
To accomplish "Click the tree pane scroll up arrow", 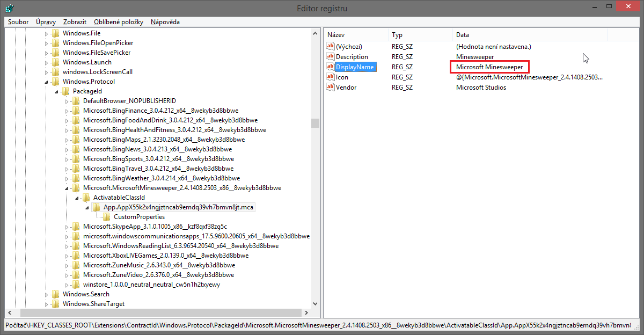I will (315, 33).
